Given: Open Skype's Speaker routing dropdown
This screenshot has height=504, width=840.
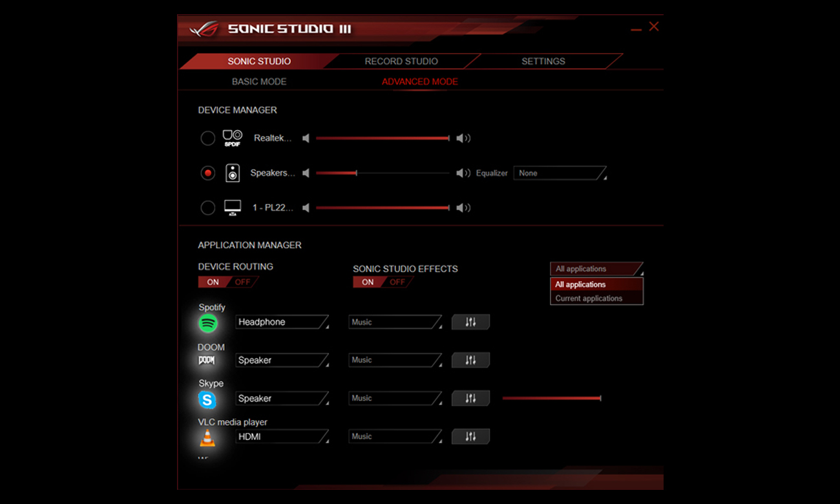Looking at the screenshot, I should pos(282,398).
